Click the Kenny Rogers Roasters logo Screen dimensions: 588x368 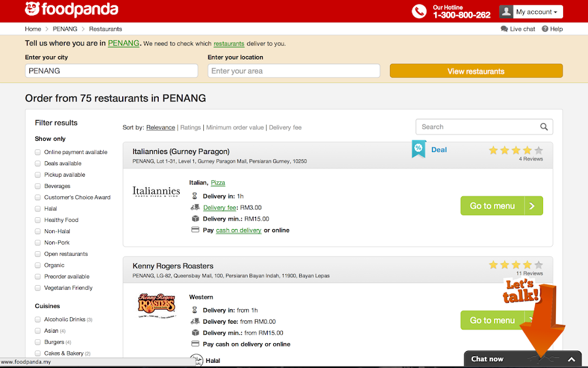point(156,305)
